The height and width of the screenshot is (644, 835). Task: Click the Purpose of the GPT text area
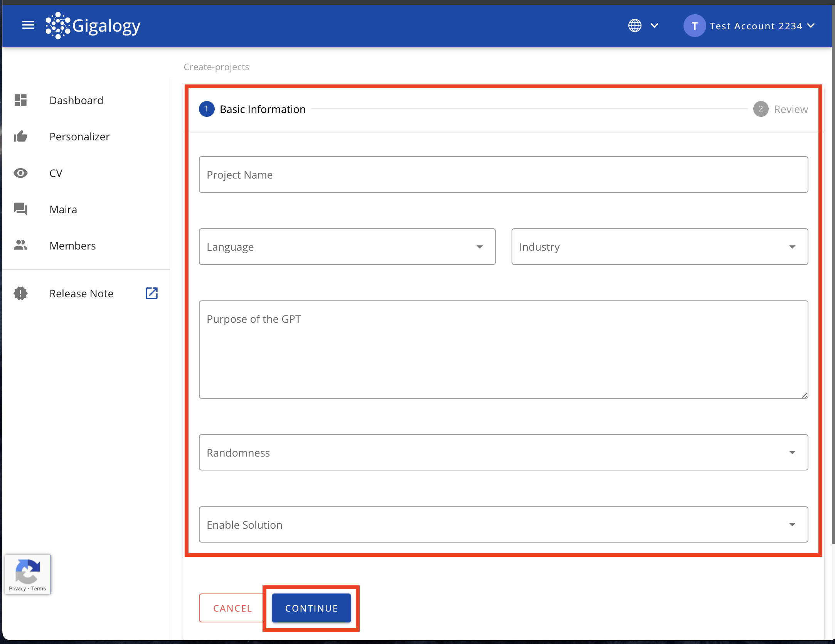pos(504,349)
